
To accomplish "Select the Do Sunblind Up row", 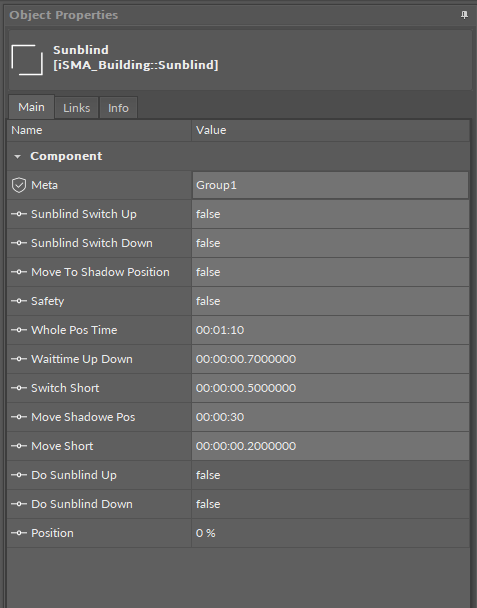I will 238,475.
